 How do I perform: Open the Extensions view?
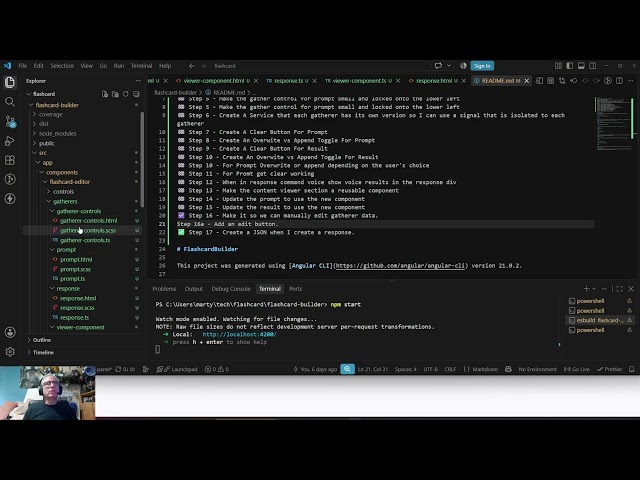click(10, 160)
